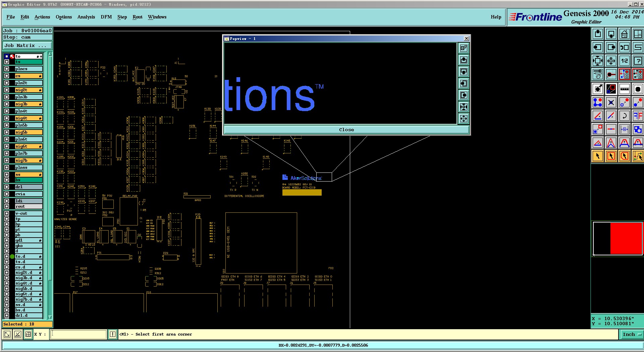Toggle the v-cut layer checkbox

[x=7, y=213]
